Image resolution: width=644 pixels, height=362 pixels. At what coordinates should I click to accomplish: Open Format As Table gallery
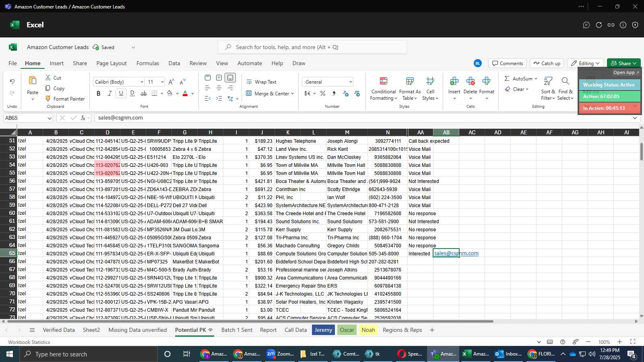pyautogui.click(x=410, y=88)
